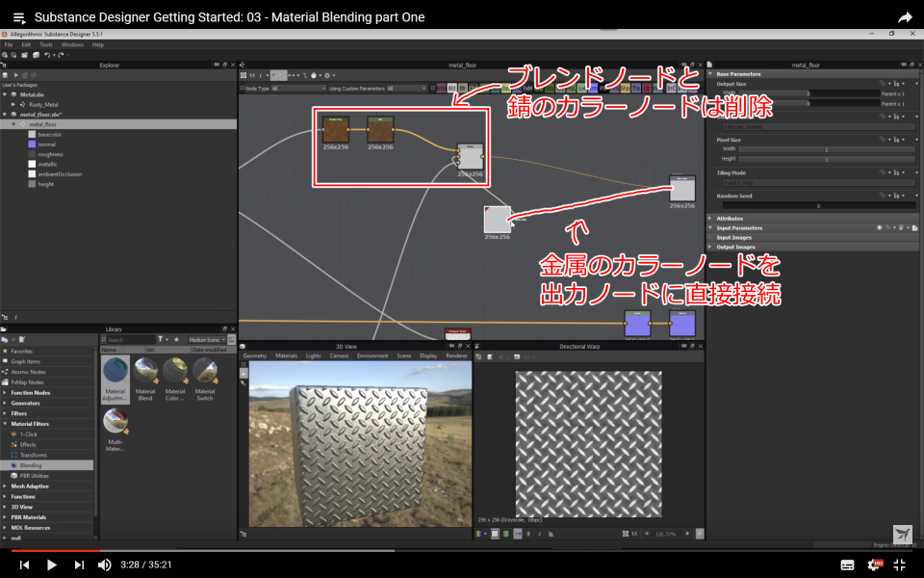Click the green play icon in Explorer

[16, 75]
